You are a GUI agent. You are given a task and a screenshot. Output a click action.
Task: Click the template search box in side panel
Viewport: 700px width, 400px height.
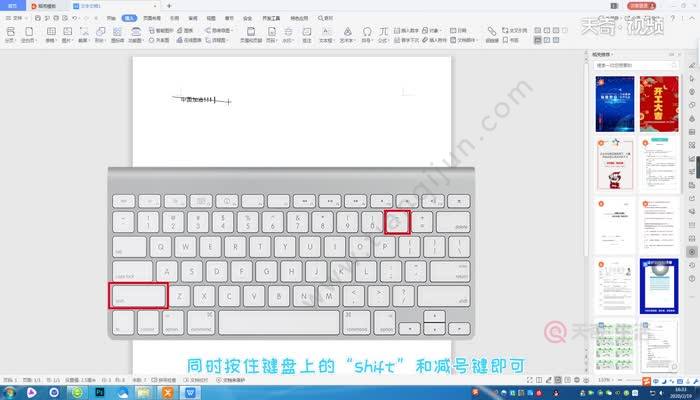coord(636,65)
